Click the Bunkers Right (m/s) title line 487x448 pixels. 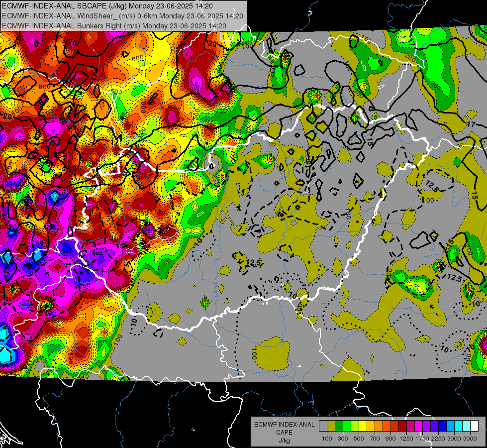tap(114, 26)
